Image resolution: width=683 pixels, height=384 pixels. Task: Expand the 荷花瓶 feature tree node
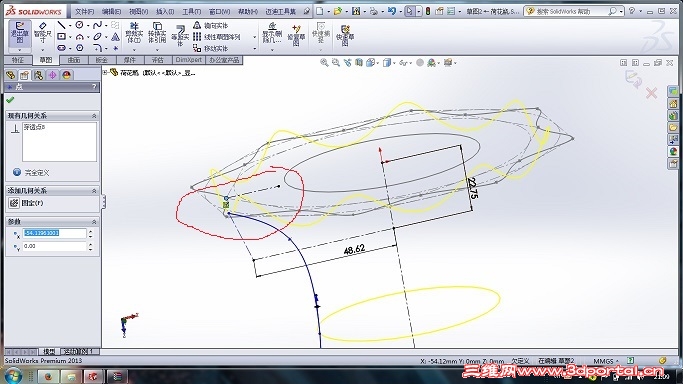point(105,73)
